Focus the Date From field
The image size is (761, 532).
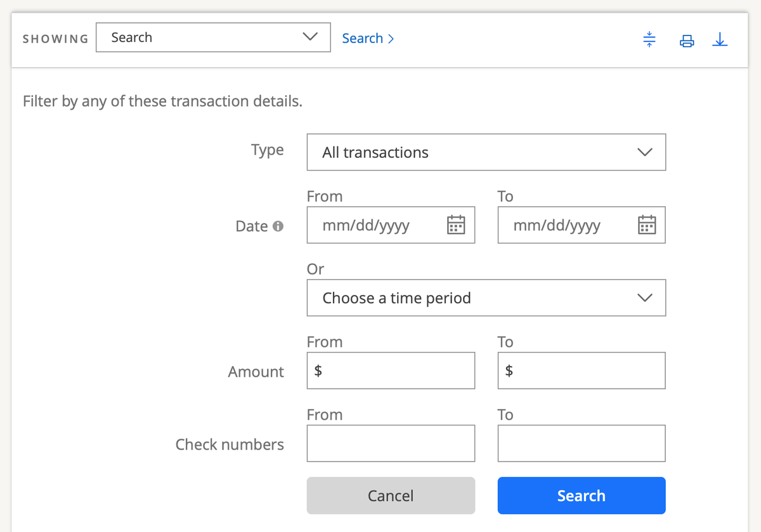pos(391,225)
